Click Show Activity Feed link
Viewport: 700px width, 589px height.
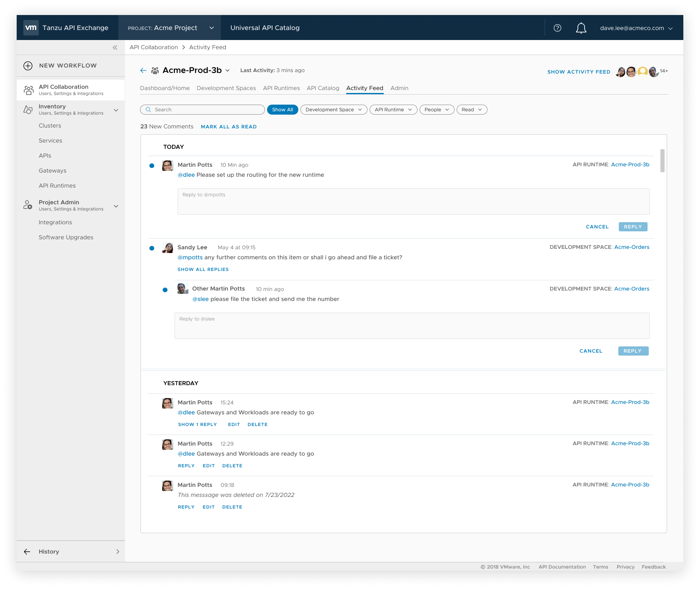pos(579,72)
